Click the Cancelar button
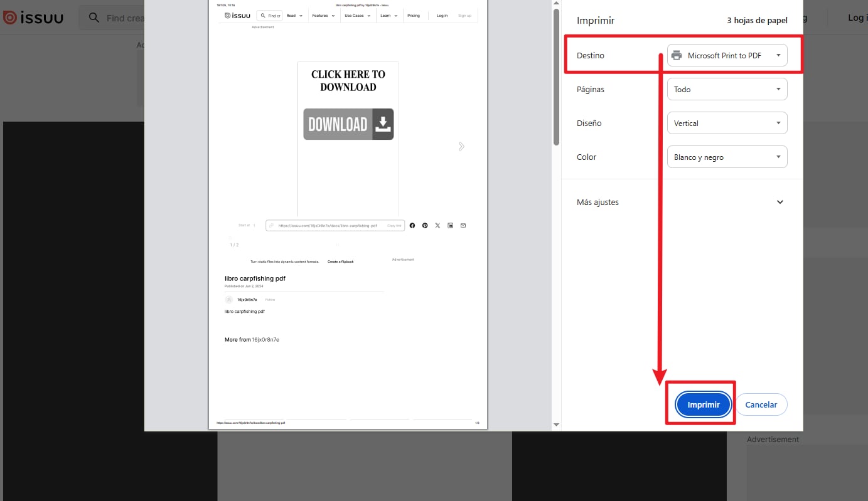The width and height of the screenshot is (868, 501). pyautogui.click(x=761, y=404)
